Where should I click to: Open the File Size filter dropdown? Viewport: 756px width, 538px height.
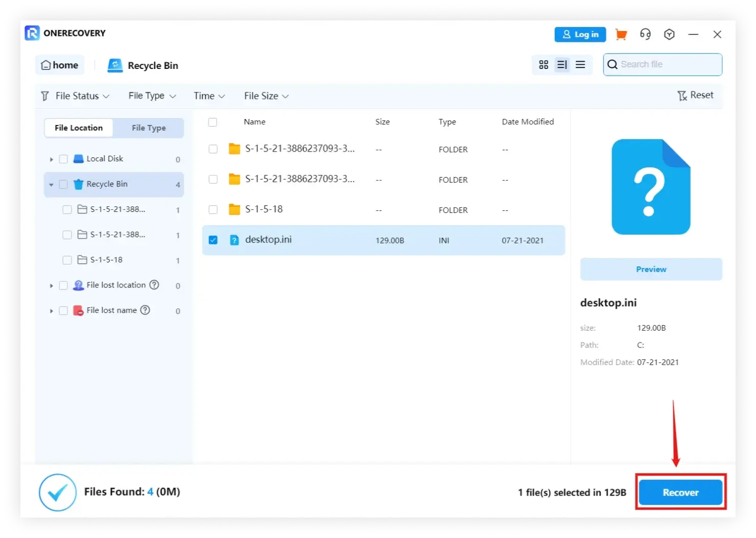(266, 96)
